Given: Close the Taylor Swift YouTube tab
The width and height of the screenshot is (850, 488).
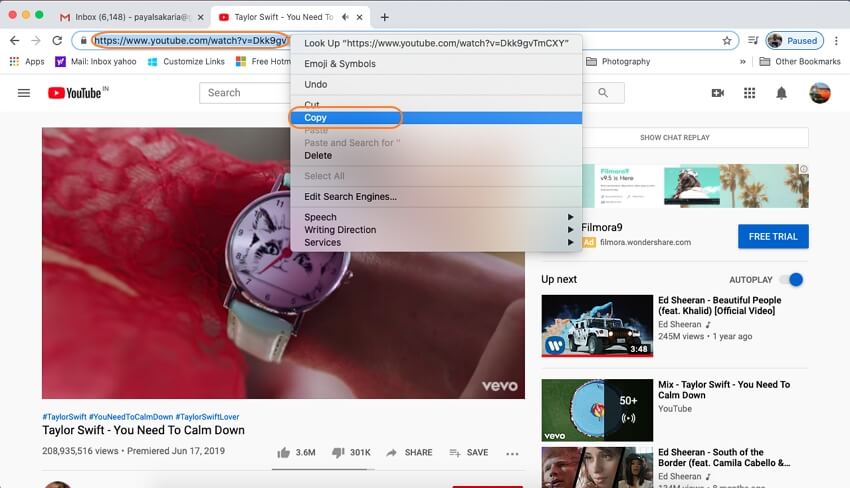Looking at the screenshot, I should pos(359,17).
